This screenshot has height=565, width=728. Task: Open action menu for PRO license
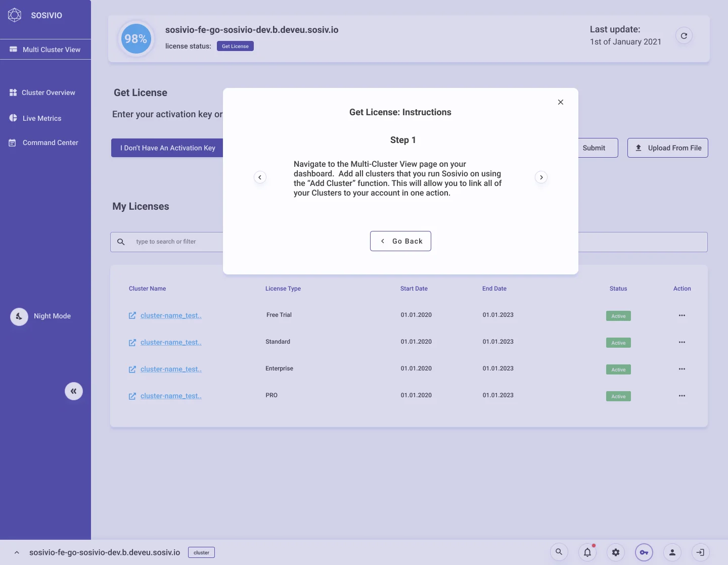point(682,396)
